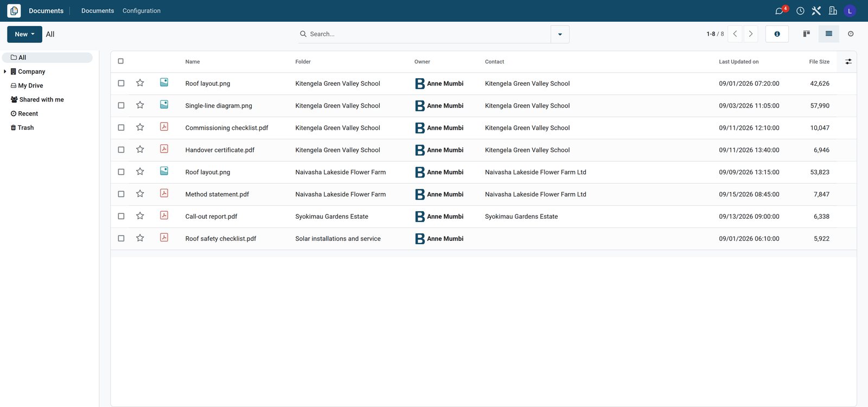Toggle the info details panel button

click(777, 34)
